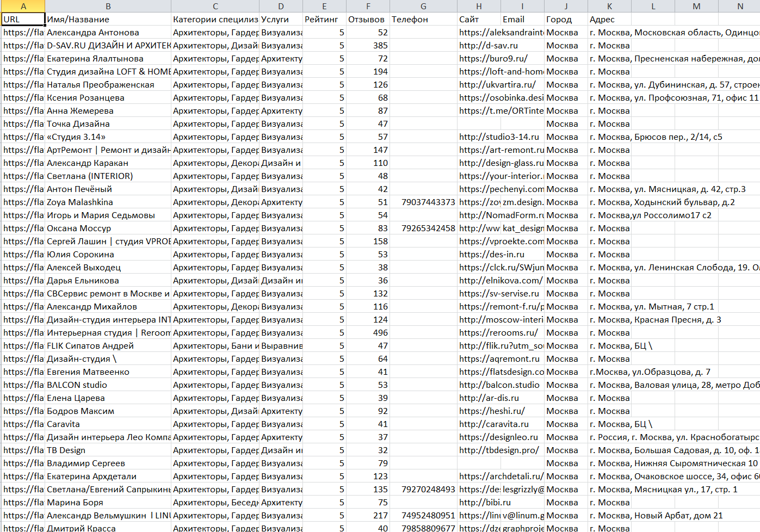
Task: Click the URL cell in the first row
Action: click(x=23, y=19)
